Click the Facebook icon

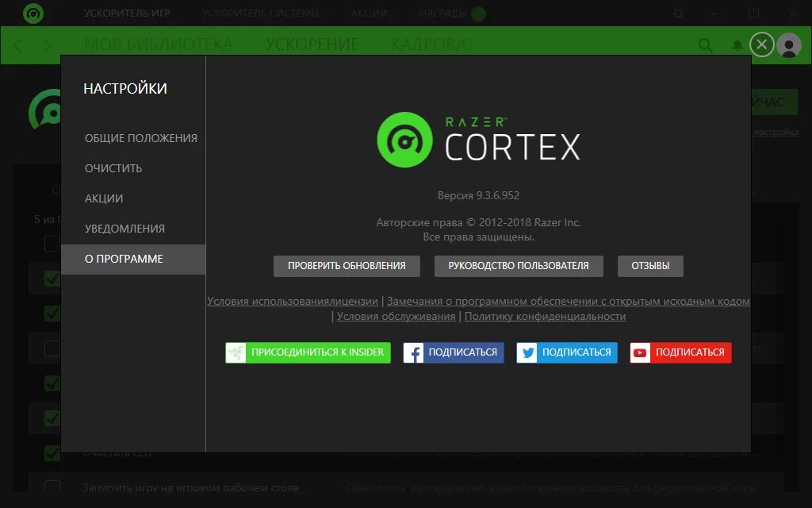coord(413,352)
